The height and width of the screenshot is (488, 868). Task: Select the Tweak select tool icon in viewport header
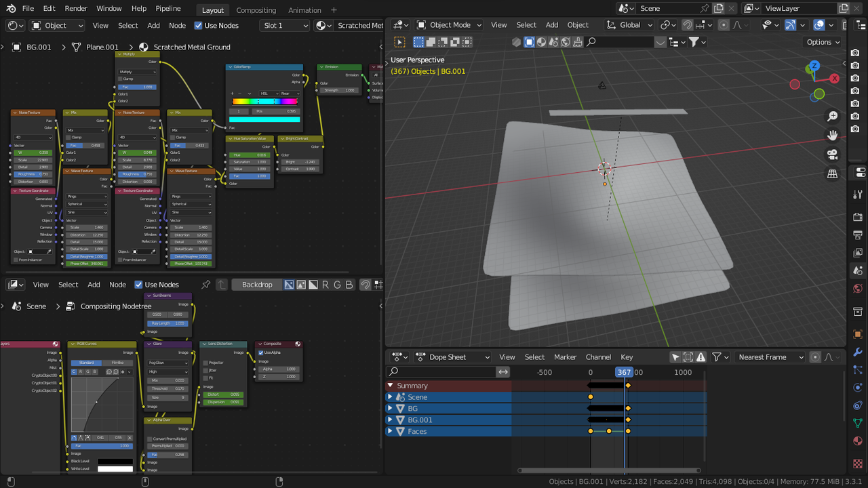point(400,42)
